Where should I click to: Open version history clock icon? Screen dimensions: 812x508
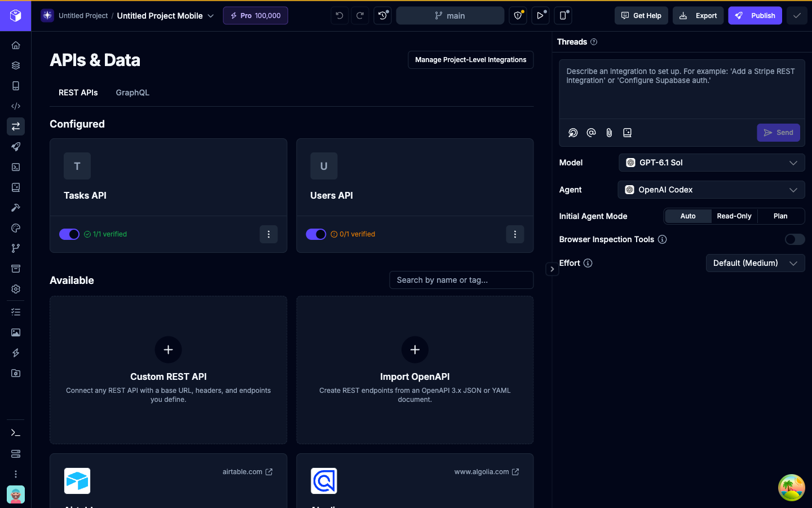coord(382,16)
